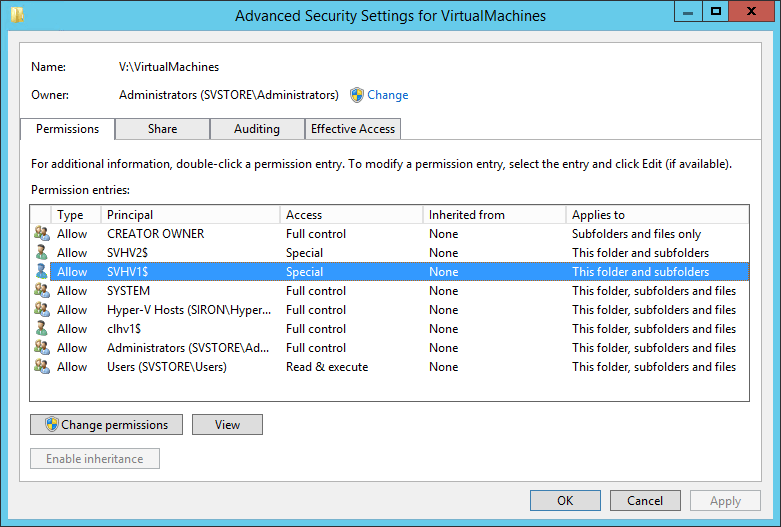This screenshot has width=781, height=527.
Task: Confirm with the OK button
Action: click(x=565, y=500)
